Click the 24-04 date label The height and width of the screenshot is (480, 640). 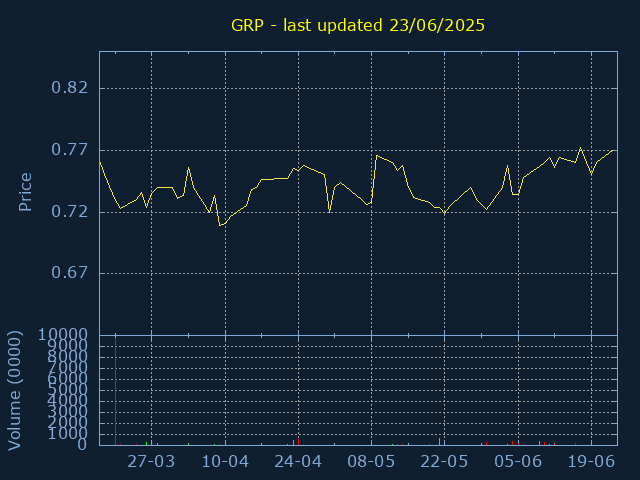(x=298, y=462)
